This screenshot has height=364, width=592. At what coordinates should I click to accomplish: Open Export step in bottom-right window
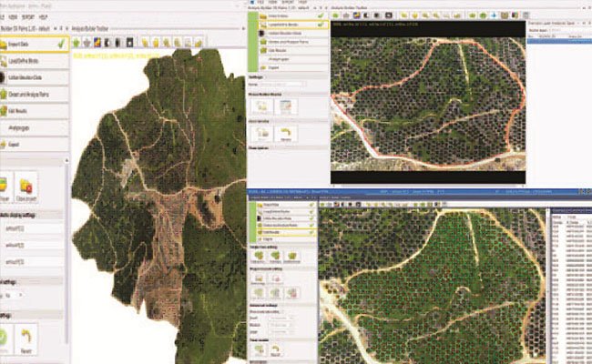(x=286, y=239)
